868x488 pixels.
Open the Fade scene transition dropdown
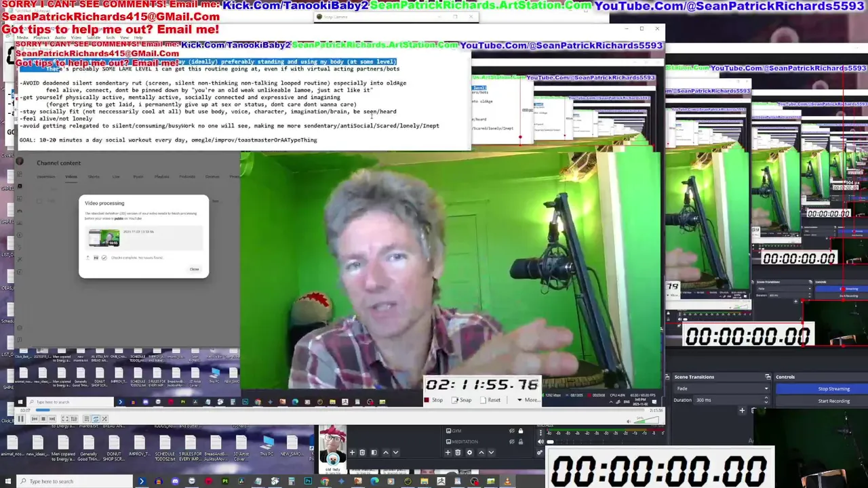(x=722, y=388)
